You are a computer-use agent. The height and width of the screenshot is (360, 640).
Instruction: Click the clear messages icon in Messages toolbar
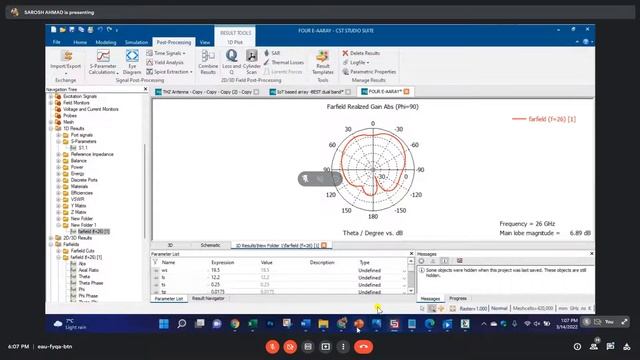click(460, 261)
